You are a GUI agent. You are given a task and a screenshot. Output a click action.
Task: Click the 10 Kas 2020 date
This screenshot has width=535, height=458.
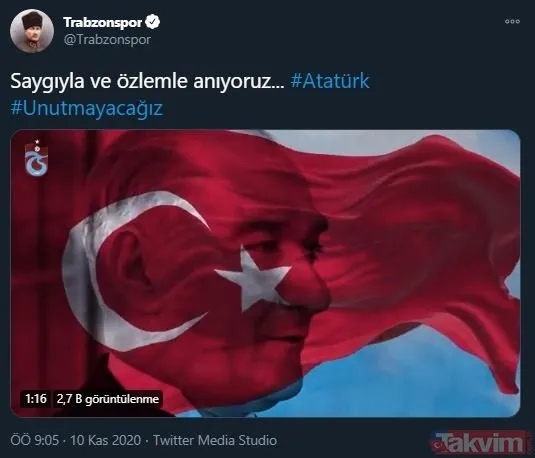pyautogui.click(x=105, y=440)
